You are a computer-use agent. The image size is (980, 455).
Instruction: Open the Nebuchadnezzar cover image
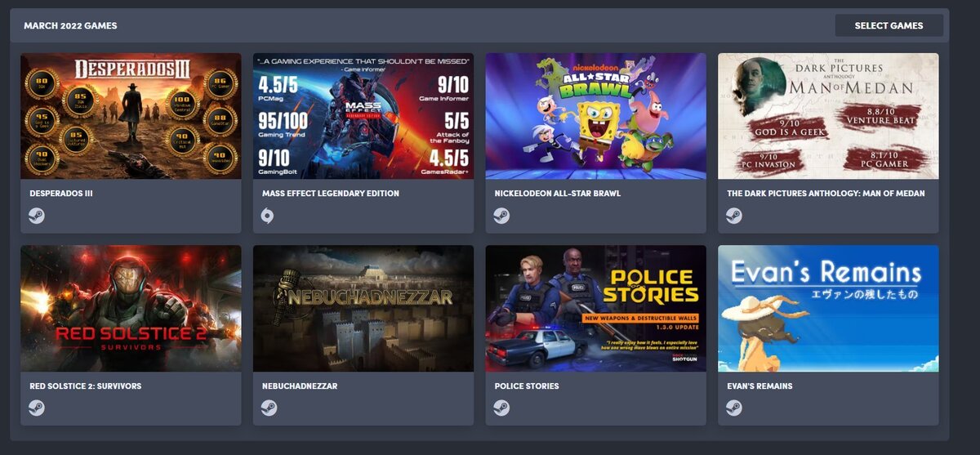pyautogui.click(x=363, y=309)
